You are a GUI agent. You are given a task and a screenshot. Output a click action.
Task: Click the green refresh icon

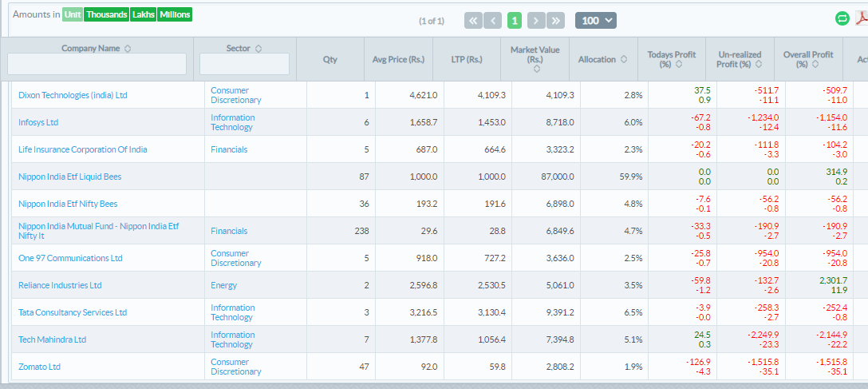[x=842, y=18]
